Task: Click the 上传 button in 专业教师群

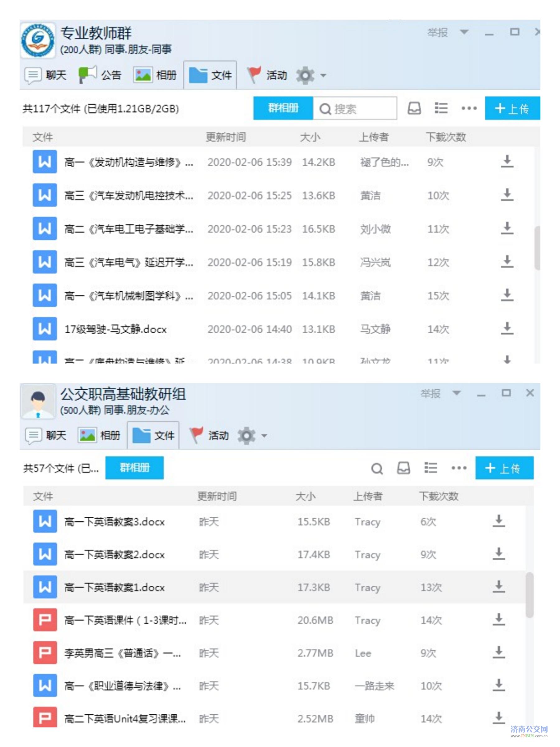Action: 512,108
